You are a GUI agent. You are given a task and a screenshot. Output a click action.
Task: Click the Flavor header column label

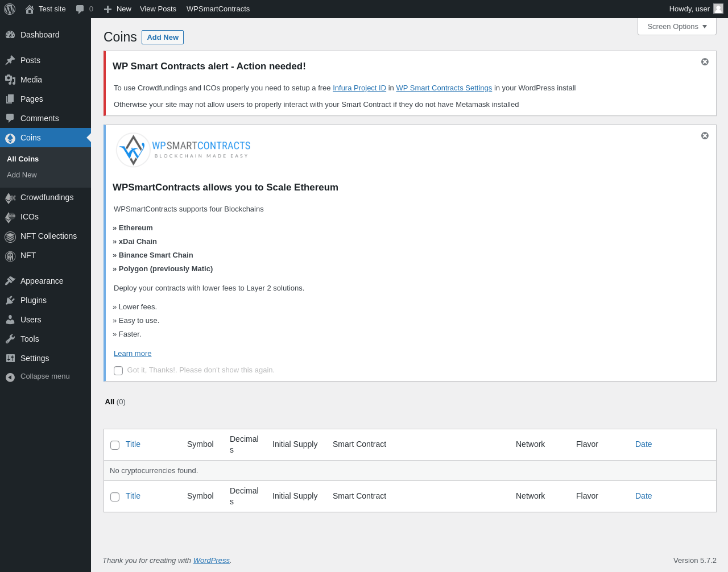587,444
